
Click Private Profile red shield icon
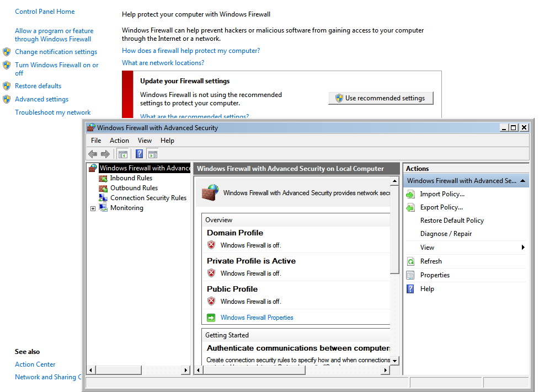pos(211,273)
